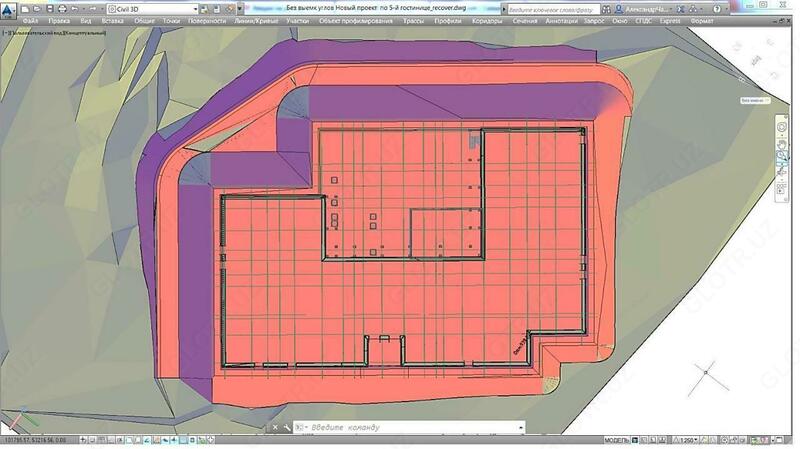Open the Коридоры menu

tap(487, 20)
